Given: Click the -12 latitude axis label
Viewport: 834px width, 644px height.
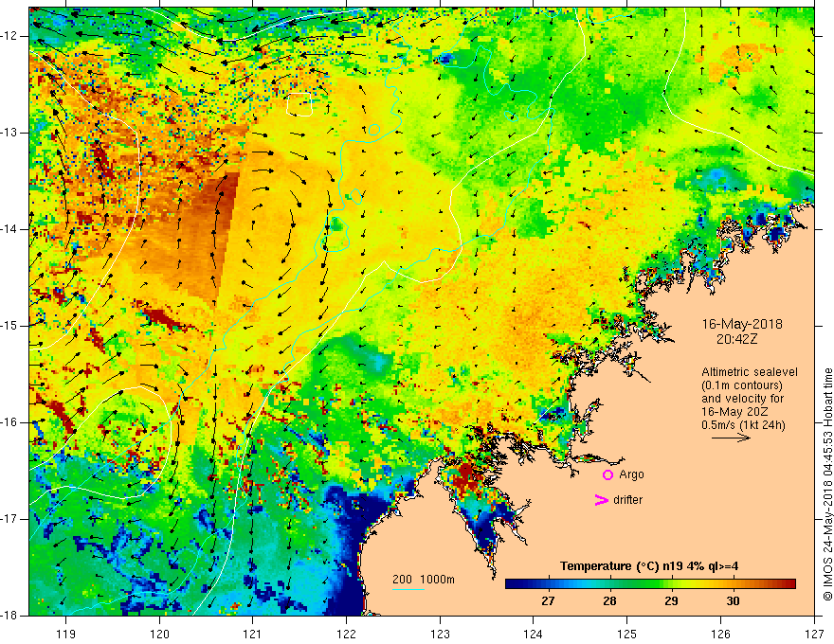Looking at the screenshot, I should pos(9,36).
